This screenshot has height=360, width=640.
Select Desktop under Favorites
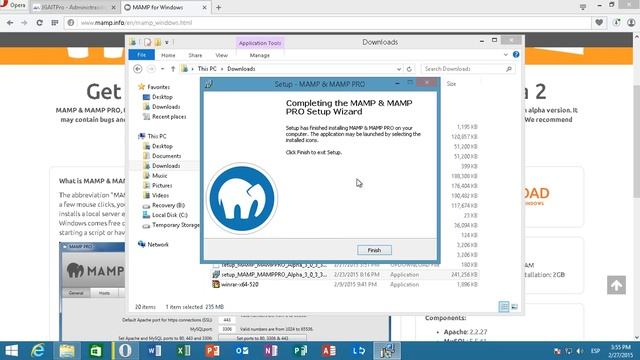coord(162,97)
